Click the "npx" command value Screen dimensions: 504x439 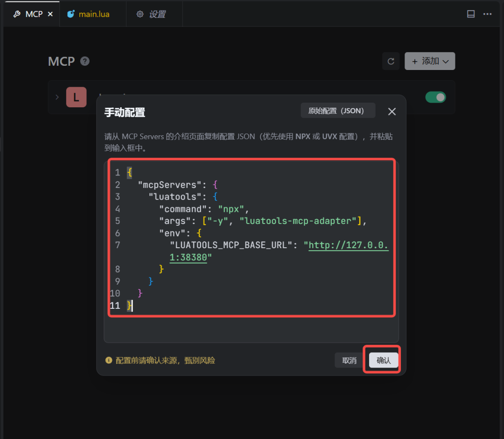point(231,209)
